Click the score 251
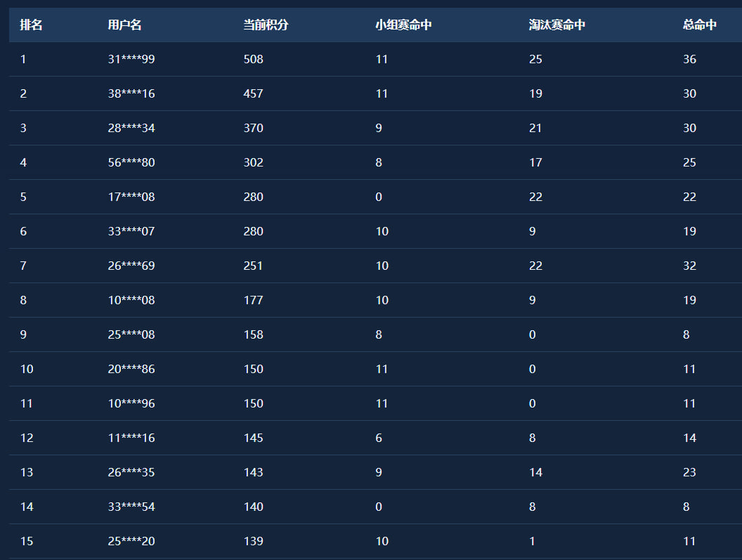 pyautogui.click(x=253, y=266)
